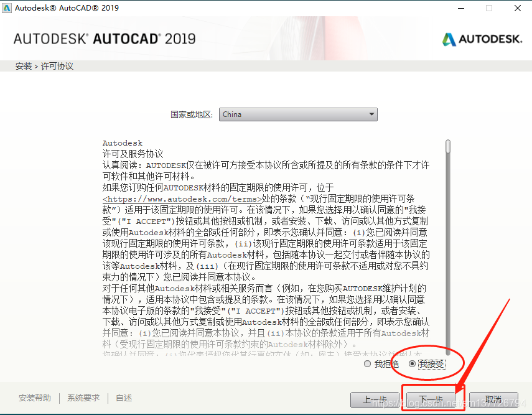Viewport: 532px width, 415px height.
Task: Open the 系统要求 system requirements link
Action: [83, 398]
